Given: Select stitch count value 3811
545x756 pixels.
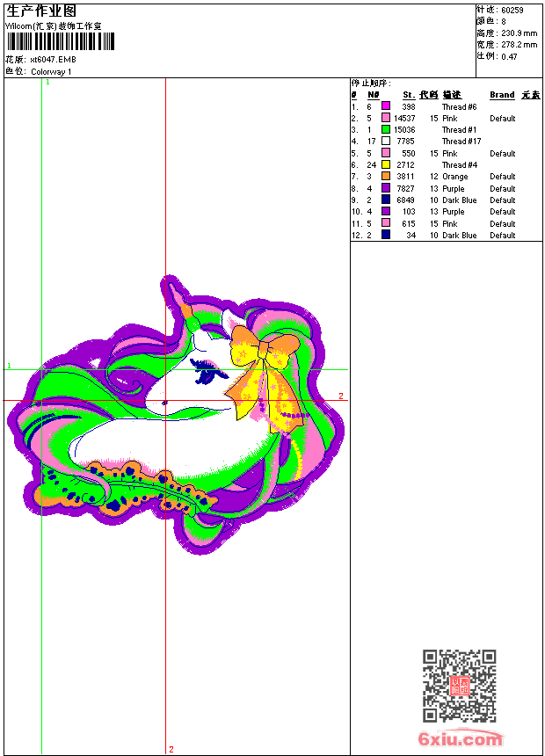Looking at the screenshot, I should [x=406, y=177].
